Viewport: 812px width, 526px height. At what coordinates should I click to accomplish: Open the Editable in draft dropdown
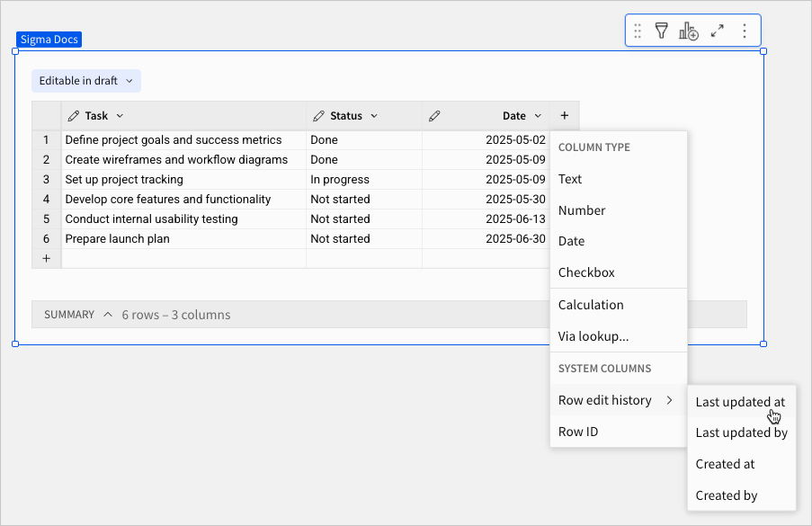86,81
